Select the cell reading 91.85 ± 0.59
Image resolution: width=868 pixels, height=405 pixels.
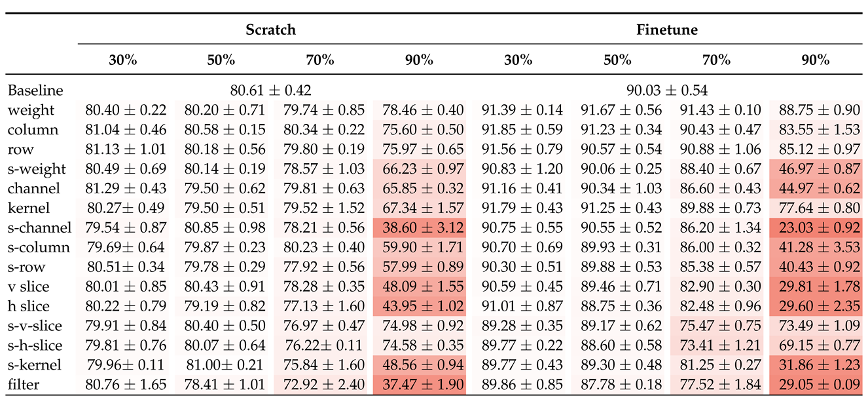(x=518, y=130)
